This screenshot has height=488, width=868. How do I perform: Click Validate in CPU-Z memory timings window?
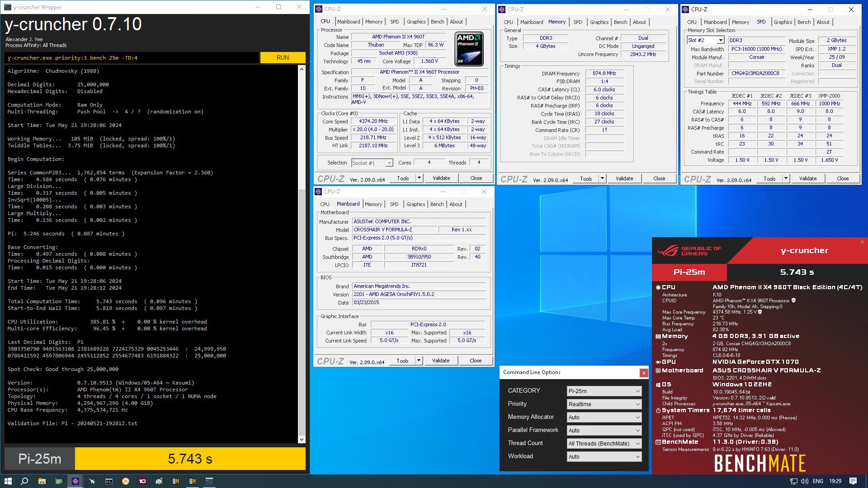(x=624, y=178)
